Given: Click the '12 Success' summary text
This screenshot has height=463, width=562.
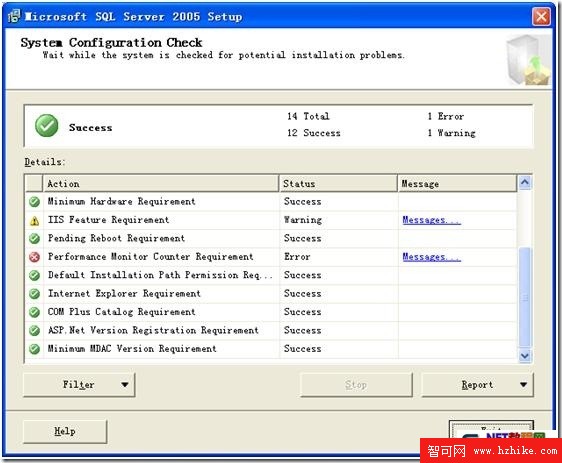Looking at the screenshot, I should point(314,133).
